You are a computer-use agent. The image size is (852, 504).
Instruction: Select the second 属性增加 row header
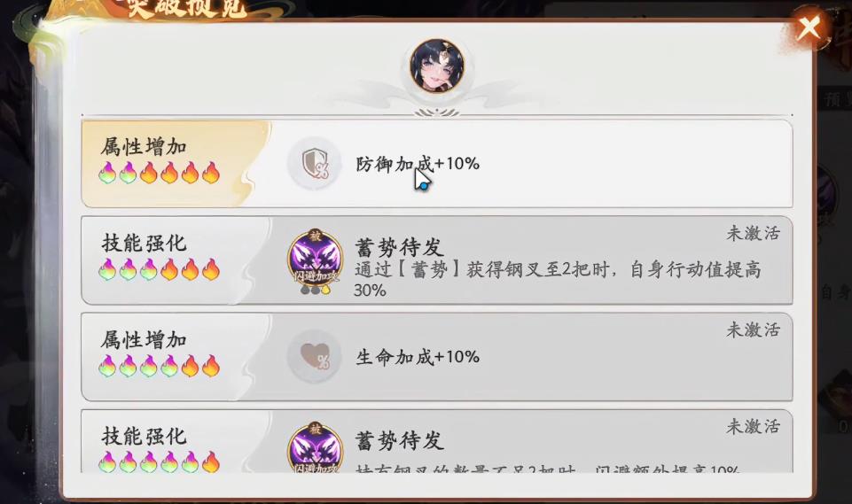(144, 340)
